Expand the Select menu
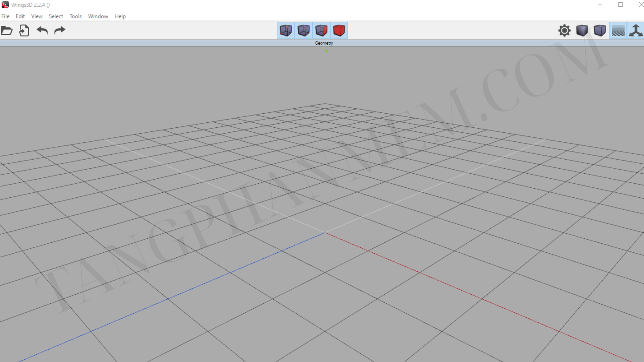This screenshot has height=362, width=644. click(56, 16)
